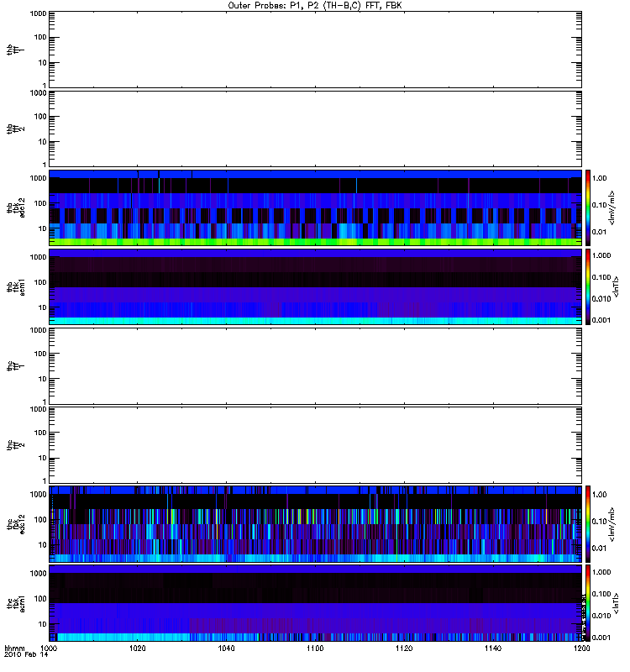
Task: Click the '1020' time tick label
Action: [138, 648]
